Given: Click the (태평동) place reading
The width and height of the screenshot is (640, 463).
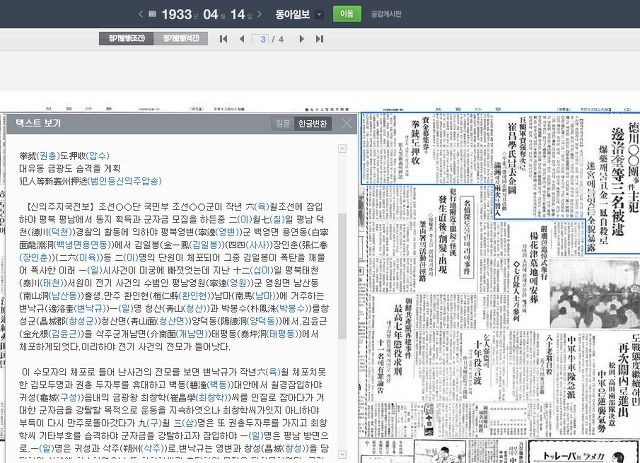Looking at the screenshot, I should tap(282, 334).
